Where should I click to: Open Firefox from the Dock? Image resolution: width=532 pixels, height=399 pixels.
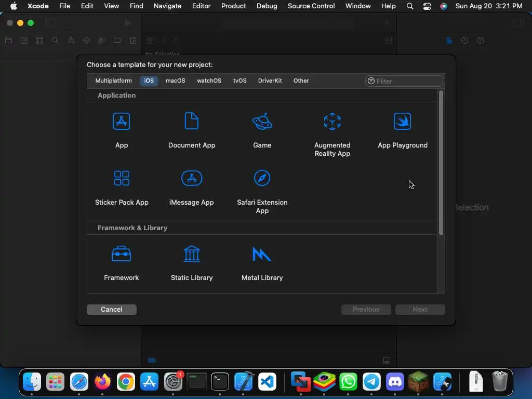pyautogui.click(x=102, y=382)
